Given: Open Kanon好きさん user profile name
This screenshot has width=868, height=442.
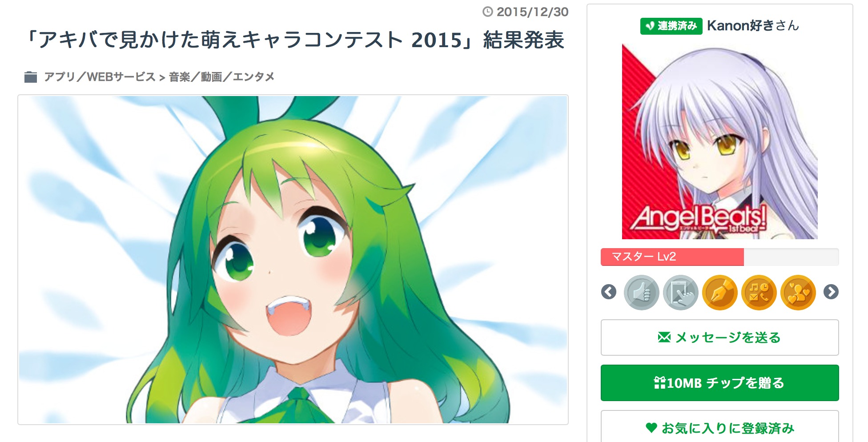Looking at the screenshot, I should click(x=753, y=26).
